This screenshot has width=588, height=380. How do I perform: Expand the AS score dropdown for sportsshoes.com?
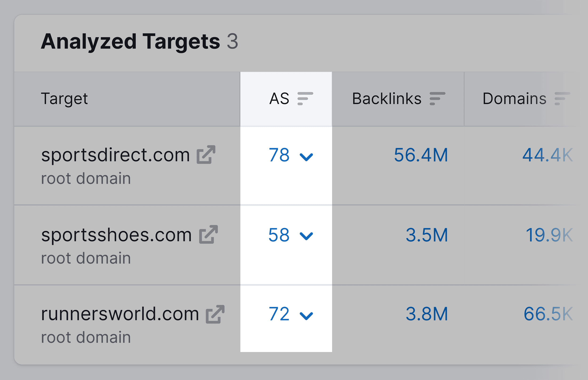[306, 237]
